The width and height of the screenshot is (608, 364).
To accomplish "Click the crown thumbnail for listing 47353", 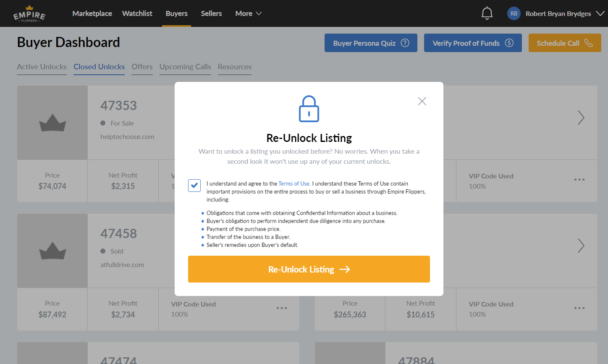I will click(x=52, y=123).
